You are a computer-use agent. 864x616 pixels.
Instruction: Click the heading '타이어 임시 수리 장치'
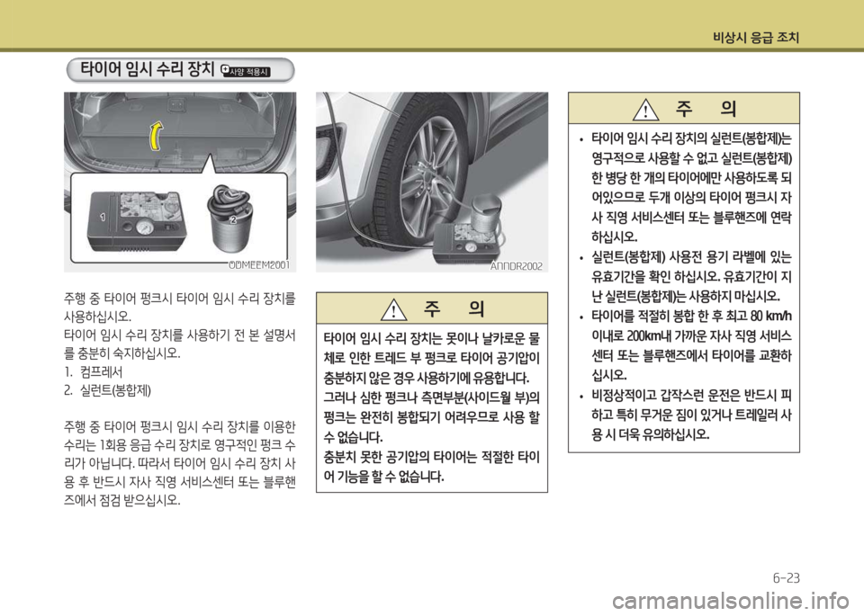147,69
